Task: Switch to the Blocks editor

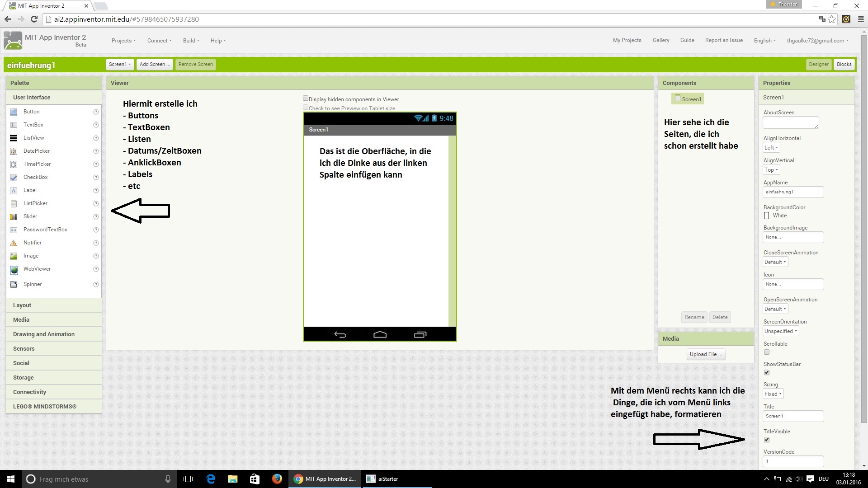Action: 844,64
